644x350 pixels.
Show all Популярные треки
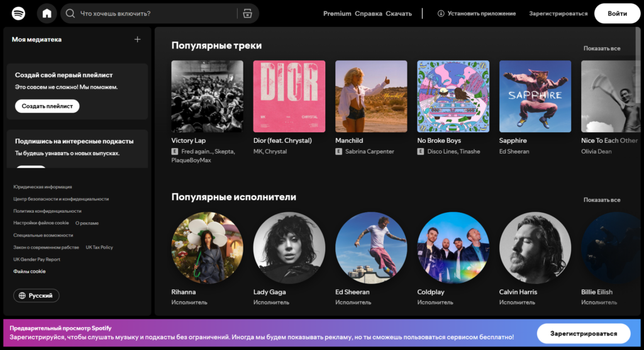point(602,48)
